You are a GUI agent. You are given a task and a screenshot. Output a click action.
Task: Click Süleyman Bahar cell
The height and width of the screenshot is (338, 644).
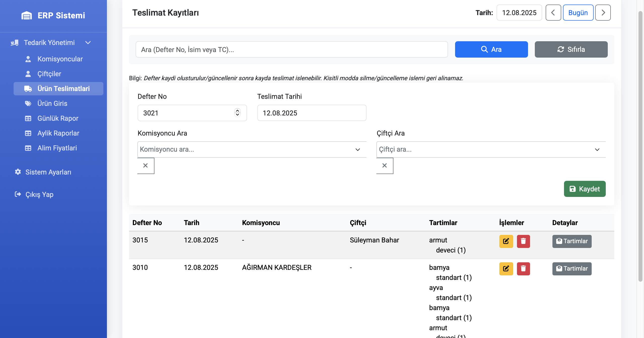click(x=374, y=240)
